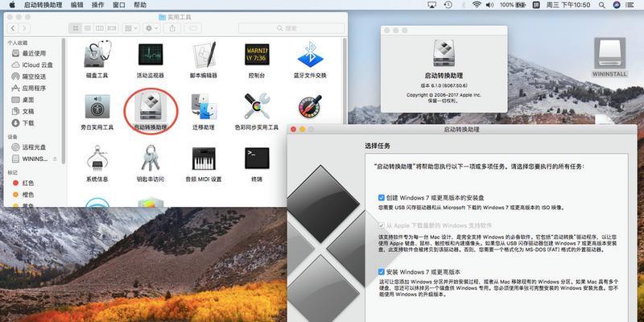
Task: Open Console (控制台) icon
Action: [x=257, y=54]
